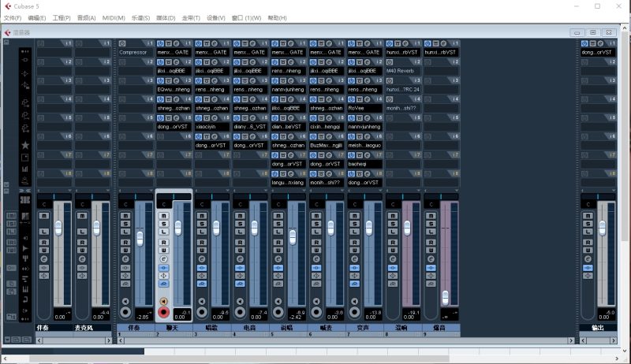This screenshot has width=631, height=364.
Task: Select the 爆音 channel name label
Action: (x=439, y=328)
